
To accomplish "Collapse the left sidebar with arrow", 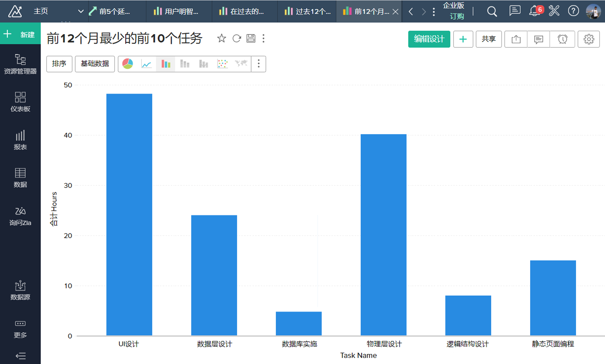I will click(20, 356).
